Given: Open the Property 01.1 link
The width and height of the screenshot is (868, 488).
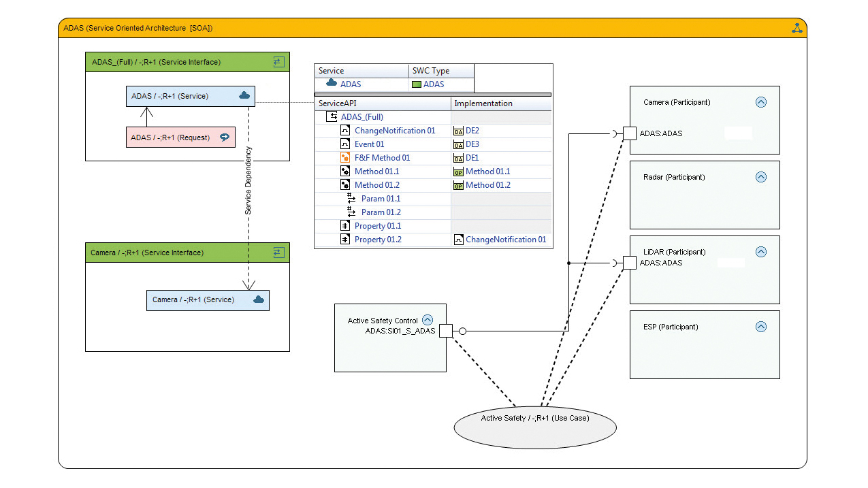Looking at the screenshot, I should coord(378,226).
